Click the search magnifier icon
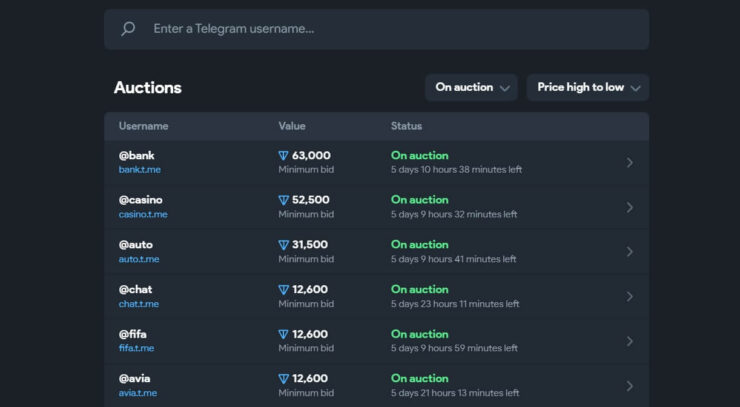 pyautogui.click(x=128, y=29)
